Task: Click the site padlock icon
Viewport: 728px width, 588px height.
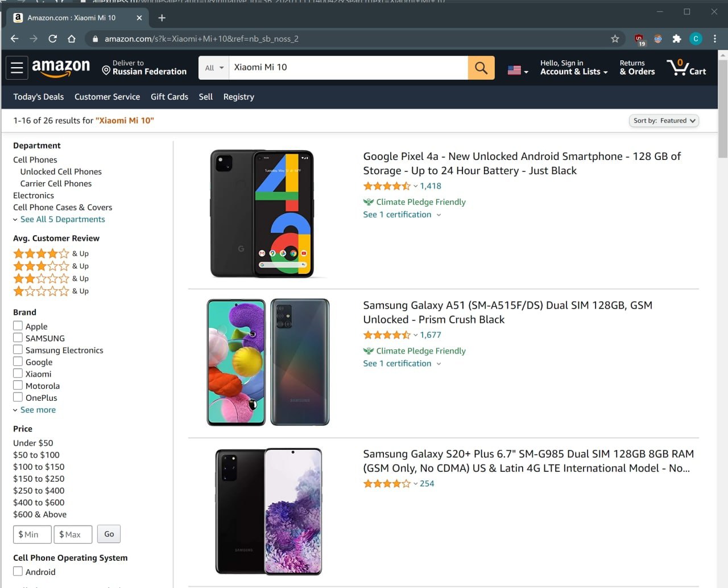Action: 95,39
